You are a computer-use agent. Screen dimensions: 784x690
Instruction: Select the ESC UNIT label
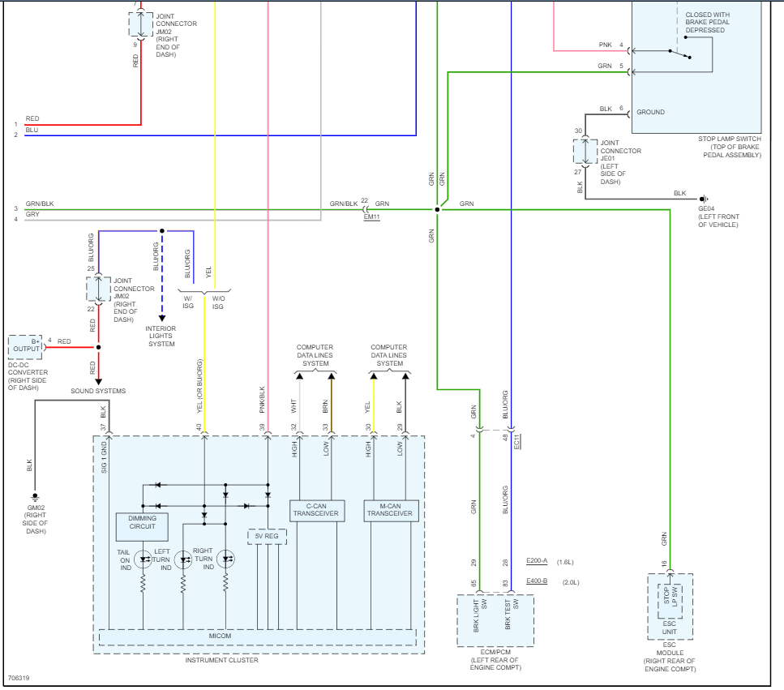(x=669, y=628)
